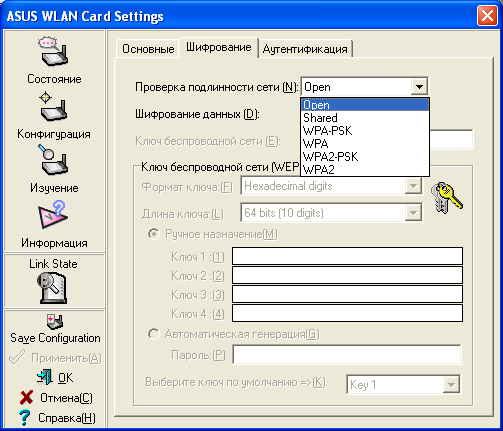Open the Link State magnifier icon
503x431 pixels.
(52, 288)
